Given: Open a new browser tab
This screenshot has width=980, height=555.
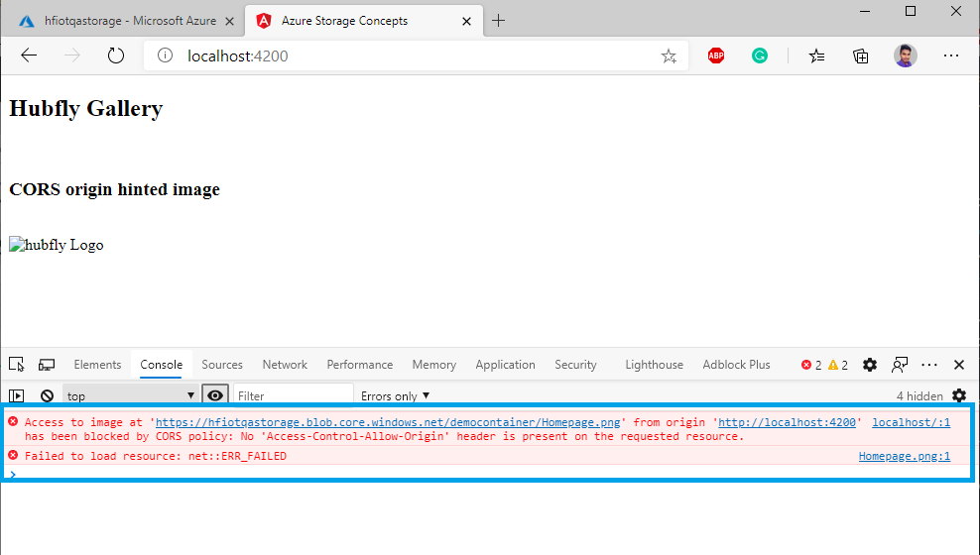Looking at the screenshot, I should [x=498, y=21].
